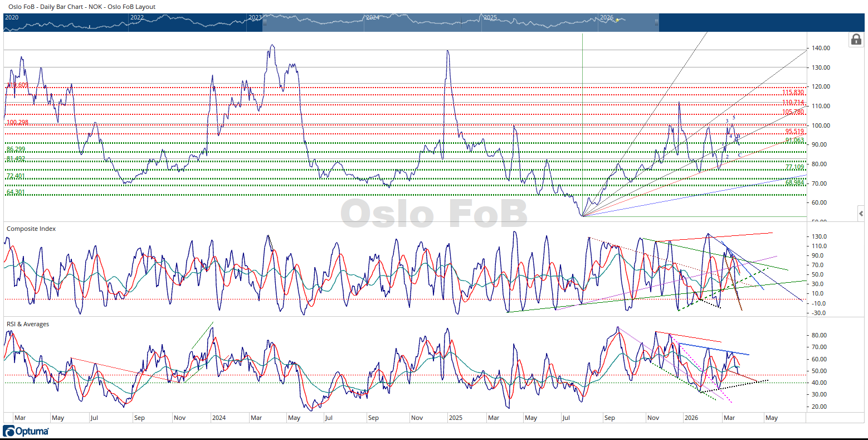Click the 115.830 red resistance level label
This screenshot has height=440, width=868.
pos(793,93)
